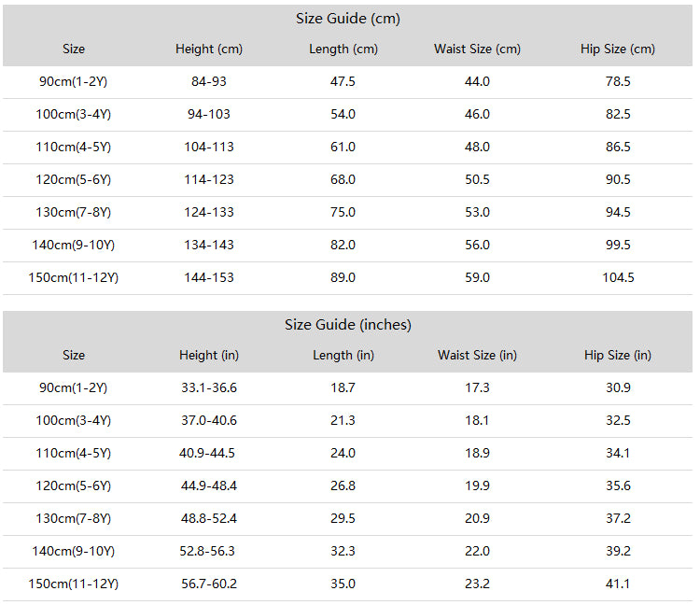
Task: Click the 'Size Guide (inches)' title
Action: coord(348,325)
